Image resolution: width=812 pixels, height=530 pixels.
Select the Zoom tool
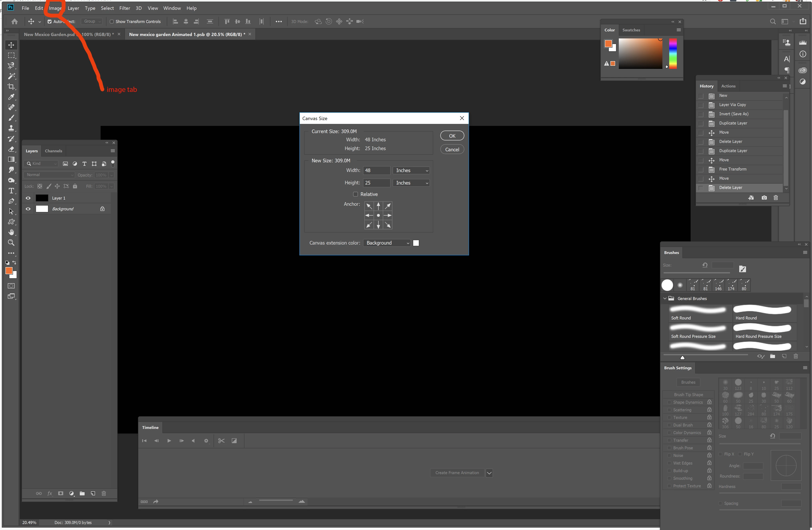point(11,243)
